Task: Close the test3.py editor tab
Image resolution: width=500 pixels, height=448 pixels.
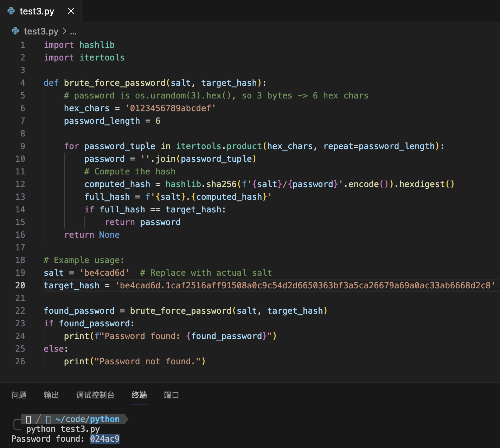Action: click(71, 11)
